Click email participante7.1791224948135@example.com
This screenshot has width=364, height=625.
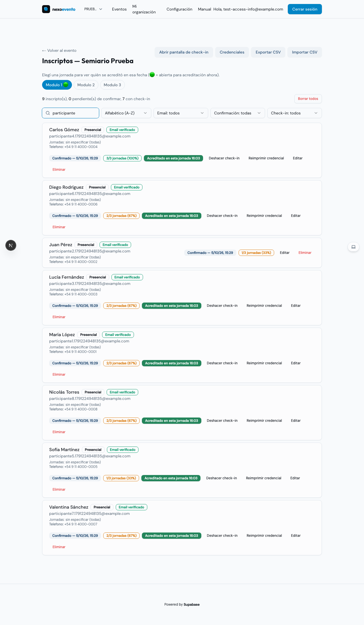(89, 513)
